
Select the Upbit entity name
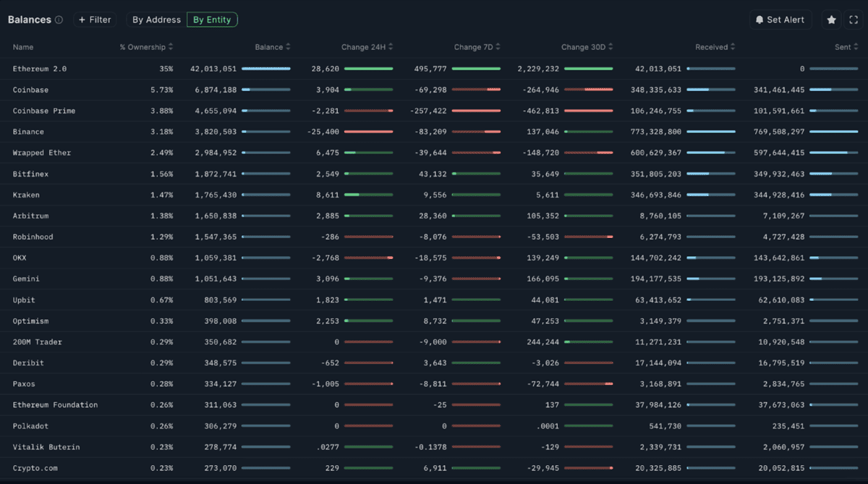coord(24,300)
